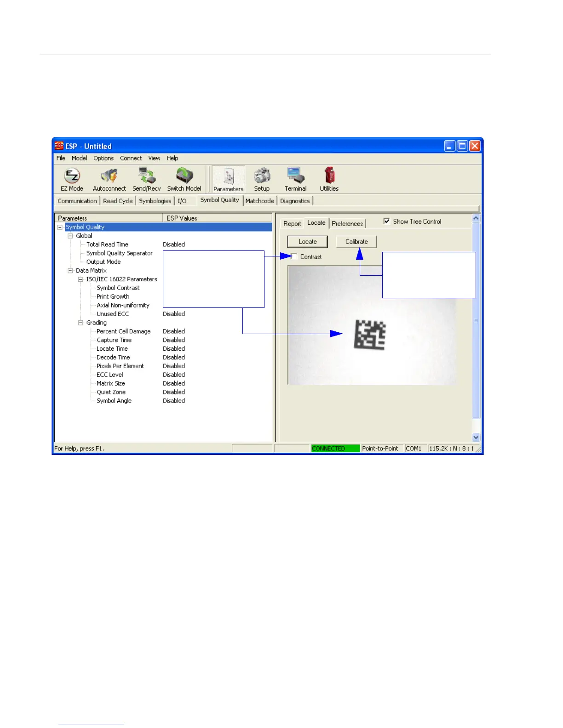The height and width of the screenshot is (728, 563).
Task: Switch to the Diagnostics tab
Action: point(295,201)
